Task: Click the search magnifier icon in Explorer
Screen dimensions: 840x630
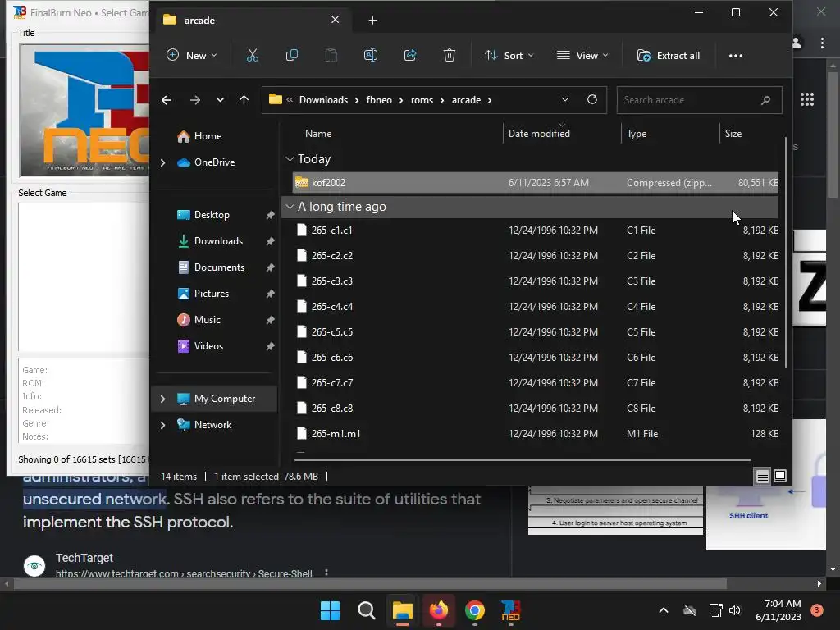Action: (765, 100)
